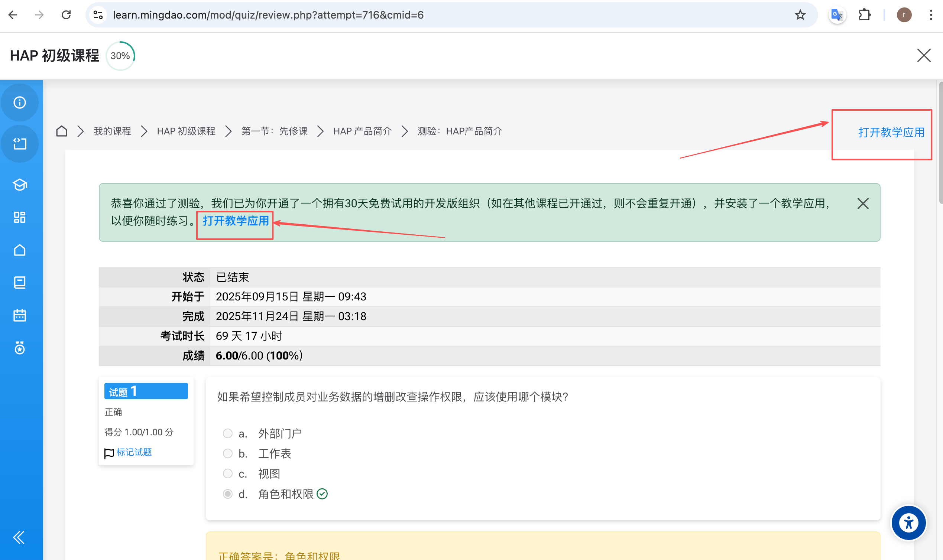943x560 pixels.
Task: Click 打开教学应用 link in green banner
Action: pyautogui.click(x=236, y=221)
